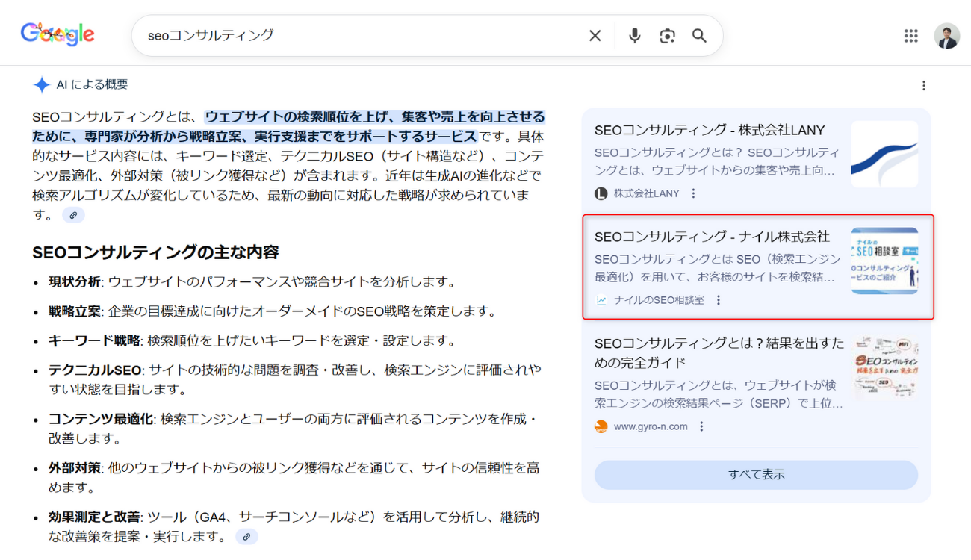Viewport: 971px width, 560px height.
Task: Open the three-dot menu for ナイルのSEO相談室
Action: click(x=718, y=300)
